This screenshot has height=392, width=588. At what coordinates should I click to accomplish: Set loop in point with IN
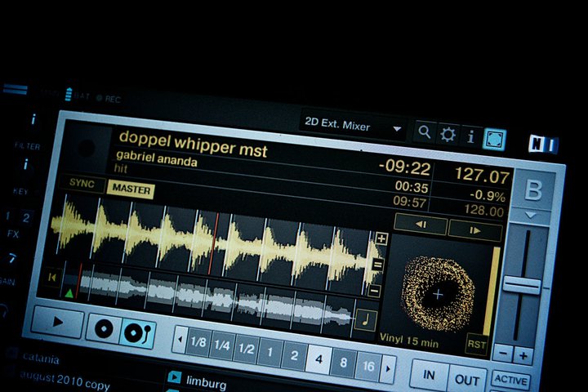[429, 375]
